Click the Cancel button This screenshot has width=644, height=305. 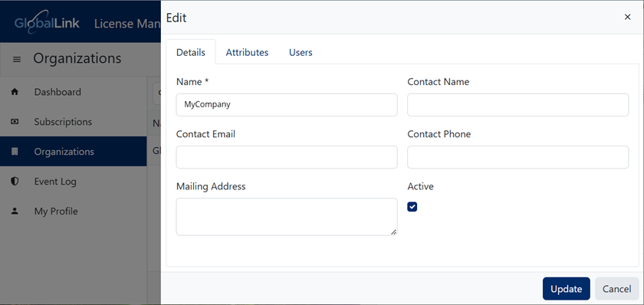click(616, 289)
